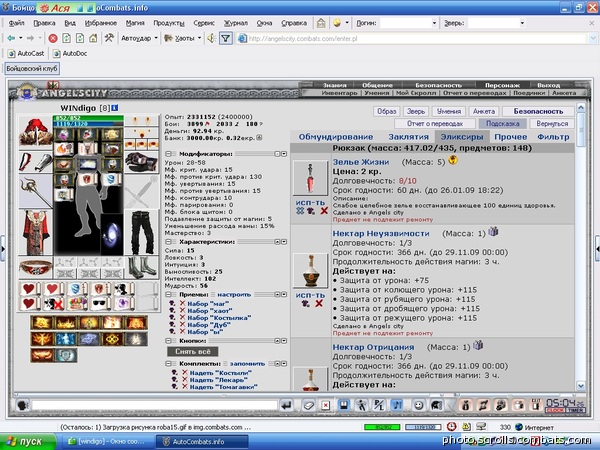The width and height of the screenshot is (600, 450).
Task: Open the Магия menu
Action: tap(135, 23)
